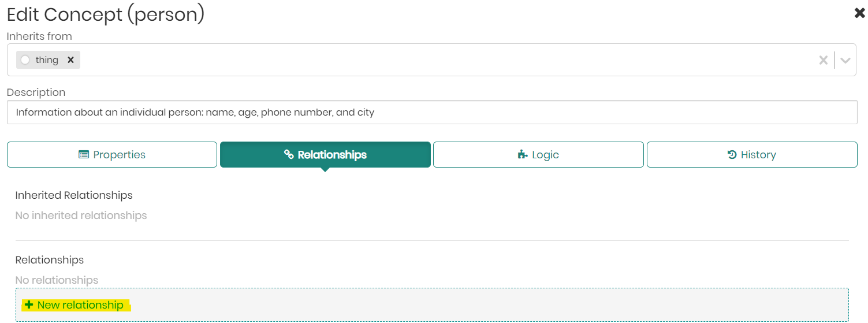Image resolution: width=868 pixels, height=323 pixels.
Task: Switch to the Properties tab
Action: (x=112, y=155)
